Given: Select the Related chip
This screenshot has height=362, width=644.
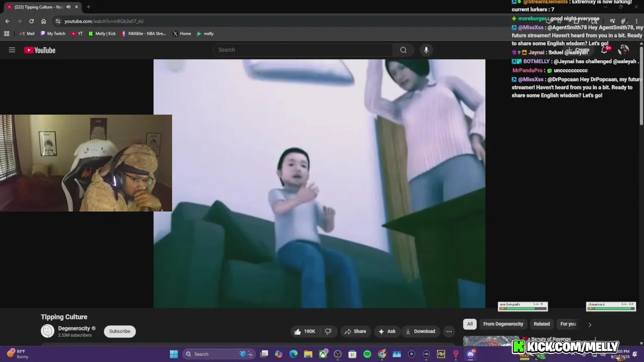Looking at the screenshot, I should pos(542,324).
